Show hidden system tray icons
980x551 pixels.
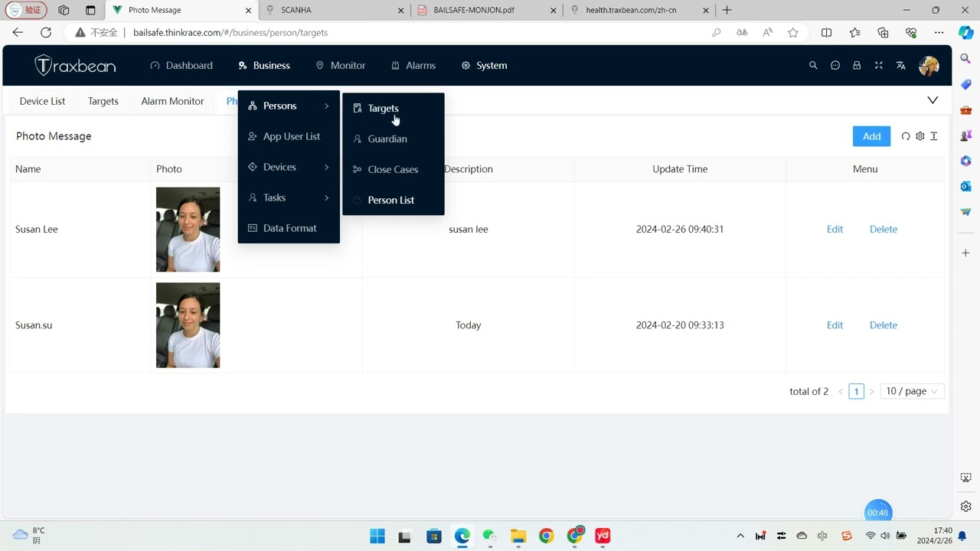coord(740,536)
